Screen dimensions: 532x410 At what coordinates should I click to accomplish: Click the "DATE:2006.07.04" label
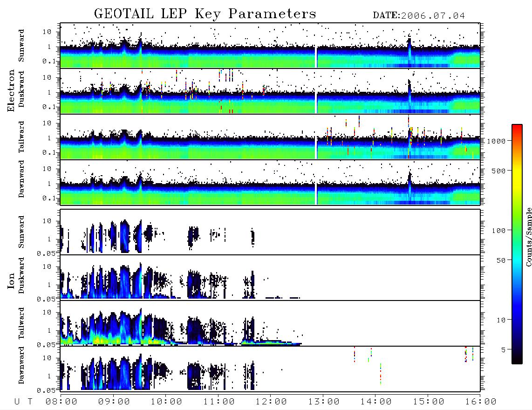click(419, 15)
